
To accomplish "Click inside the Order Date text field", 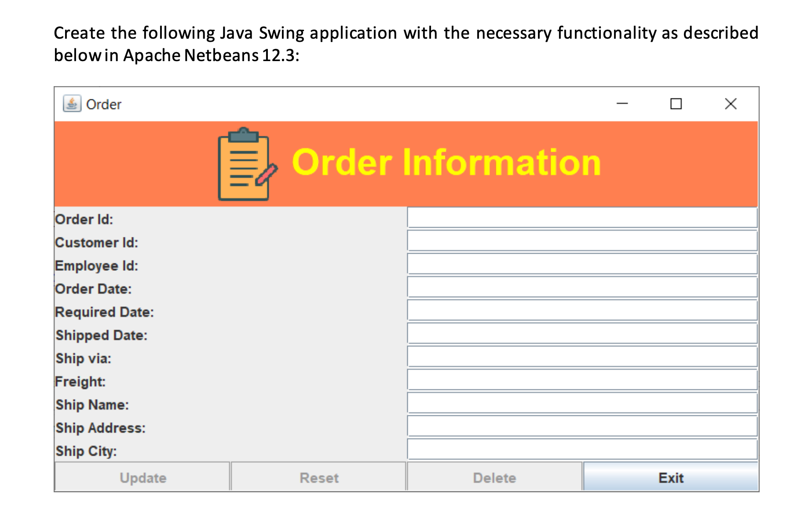I will coord(581,287).
